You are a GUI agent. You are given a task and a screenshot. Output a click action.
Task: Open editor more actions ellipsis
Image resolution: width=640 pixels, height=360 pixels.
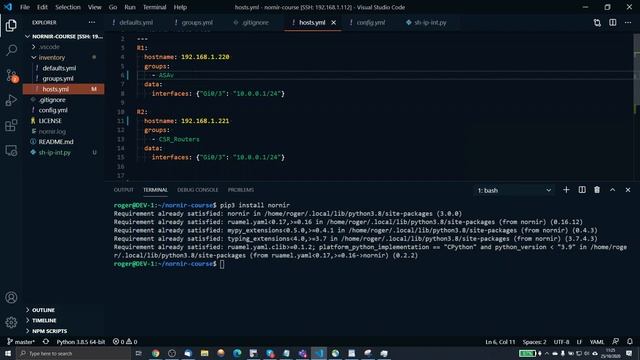coord(628,22)
